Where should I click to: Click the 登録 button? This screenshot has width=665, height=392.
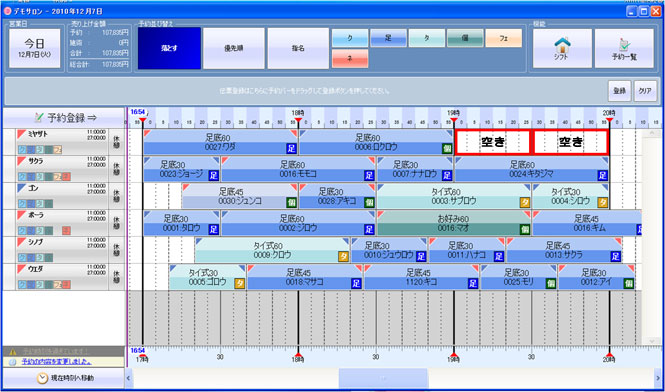[620, 91]
